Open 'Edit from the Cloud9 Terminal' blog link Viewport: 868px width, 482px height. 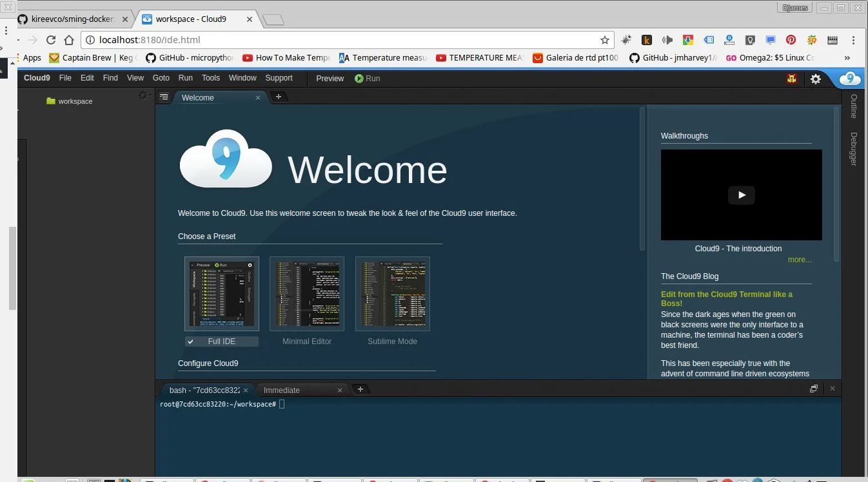click(x=727, y=299)
